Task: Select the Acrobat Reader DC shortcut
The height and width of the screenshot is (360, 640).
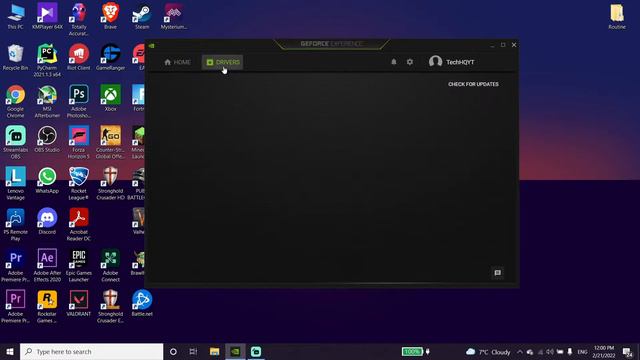Action: (79, 224)
